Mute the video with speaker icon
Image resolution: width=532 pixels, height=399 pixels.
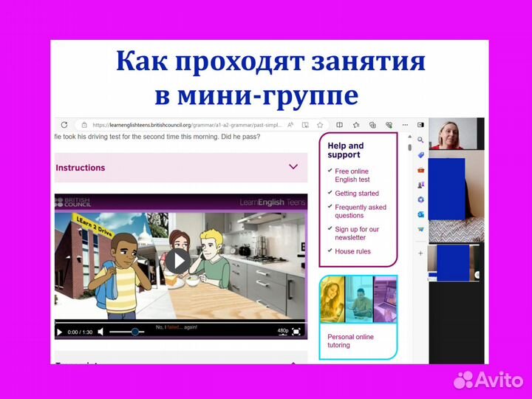100,332
